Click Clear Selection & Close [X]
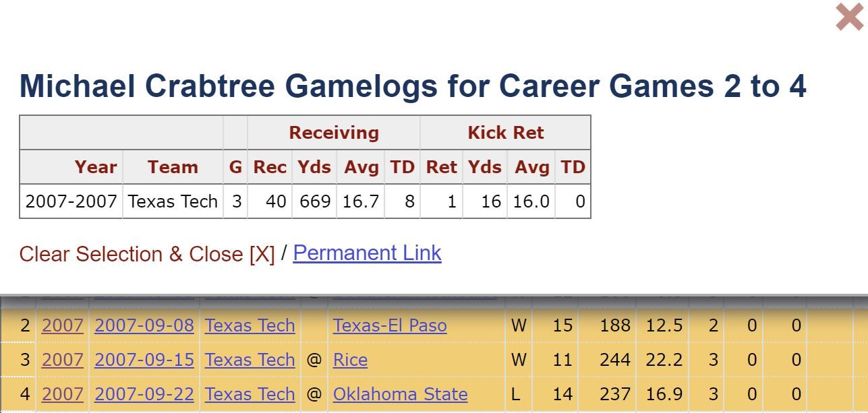Image resolution: width=868 pixels, height=413 pixels. (147, 254)
